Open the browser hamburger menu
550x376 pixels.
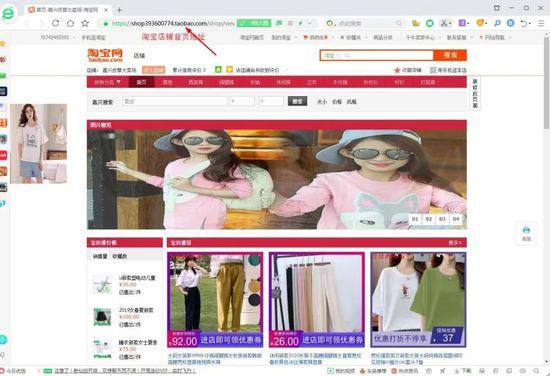[541, 23]
